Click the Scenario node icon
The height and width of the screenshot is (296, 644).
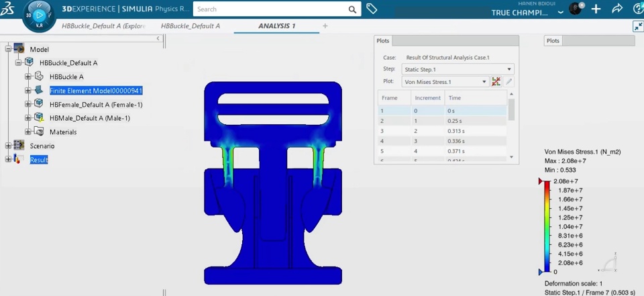point(19,145)
